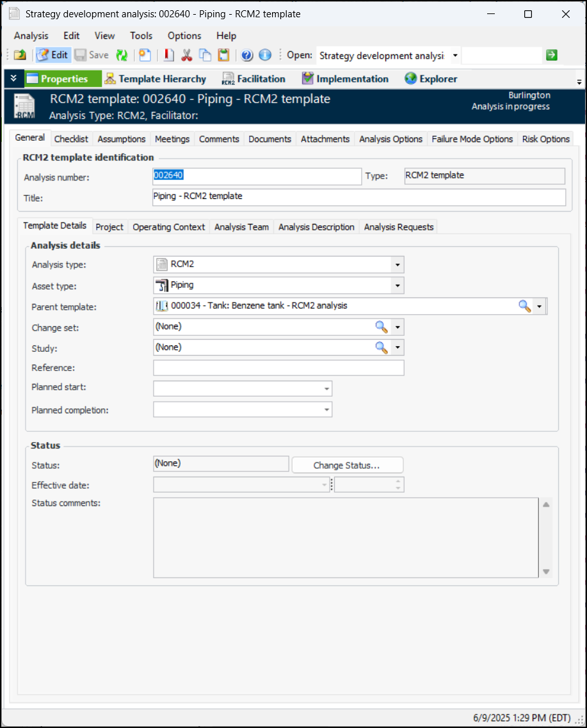Click the Study search magnifier
This screenshot has width=587, height=728.
(382, 347)
